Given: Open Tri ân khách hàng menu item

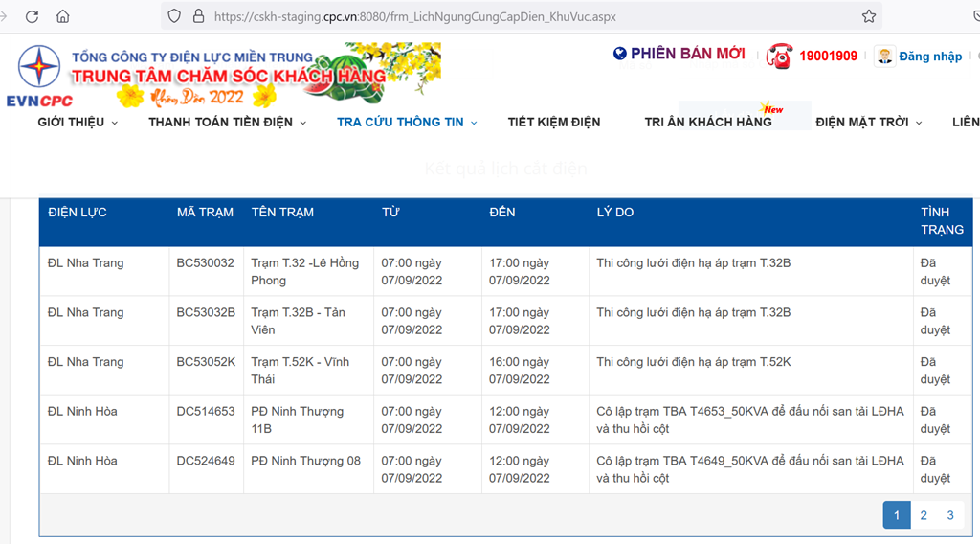Looking at the screenshot, I should coord(707,123).
